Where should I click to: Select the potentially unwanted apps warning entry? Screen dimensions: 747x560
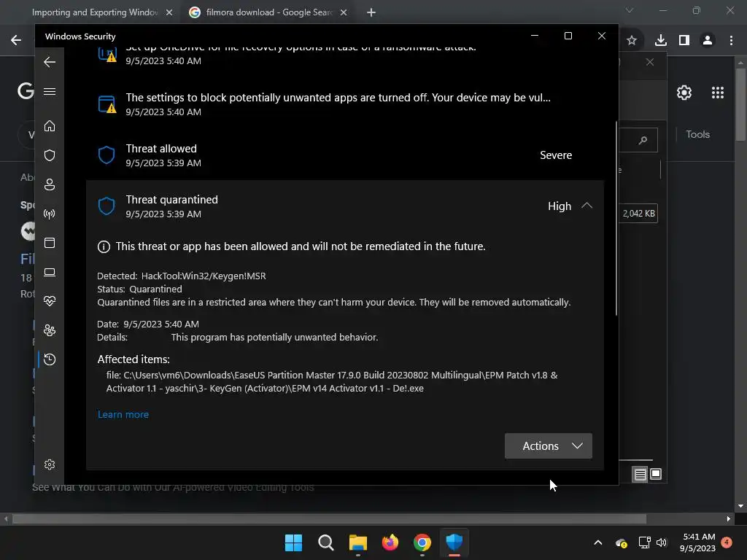pos(345,104)
